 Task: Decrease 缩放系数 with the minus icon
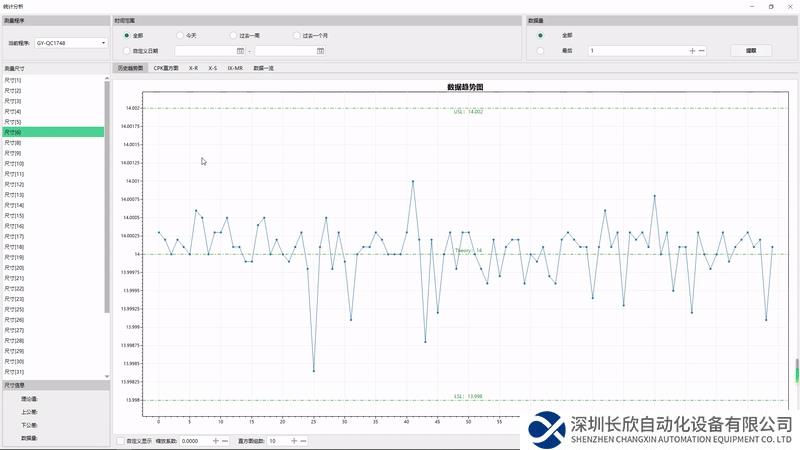(225, 440)
